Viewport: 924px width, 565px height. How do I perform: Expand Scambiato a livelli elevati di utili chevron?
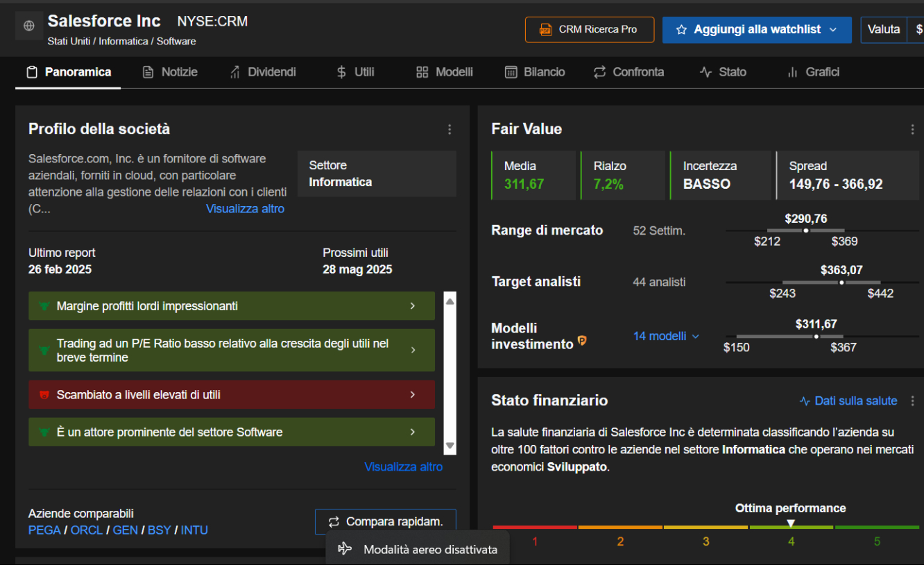pos(413,395)
